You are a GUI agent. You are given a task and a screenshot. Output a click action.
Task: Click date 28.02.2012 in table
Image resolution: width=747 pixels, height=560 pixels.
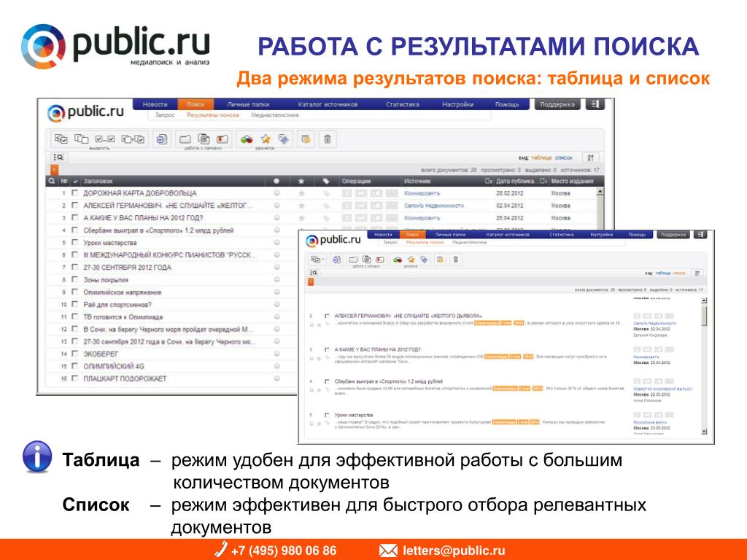(509, 193)
